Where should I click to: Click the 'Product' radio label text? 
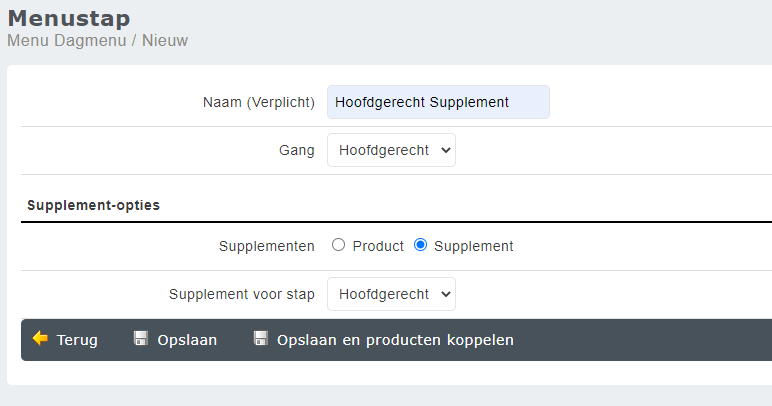pos(378,246)
